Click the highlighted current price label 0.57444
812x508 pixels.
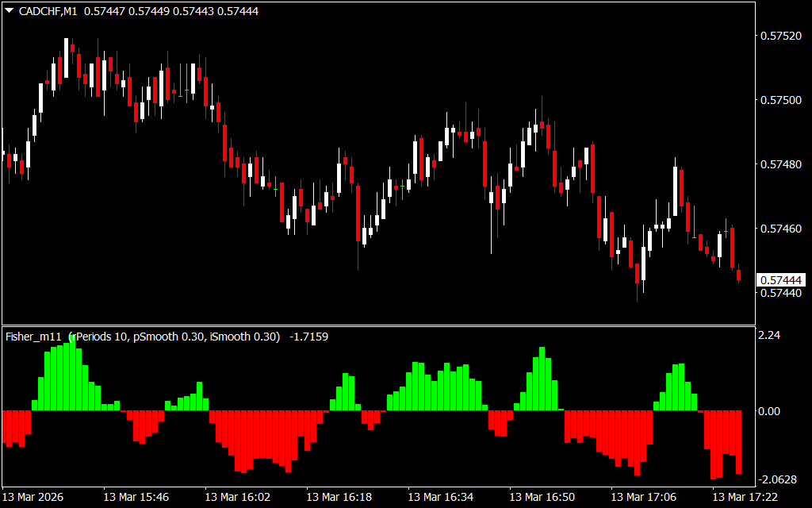click(x=782, y=280)
